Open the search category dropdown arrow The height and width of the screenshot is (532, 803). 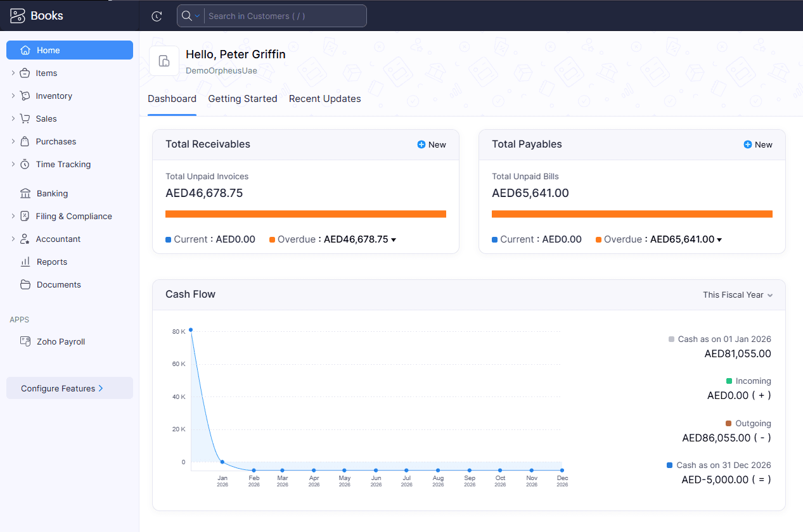point(196,16)
